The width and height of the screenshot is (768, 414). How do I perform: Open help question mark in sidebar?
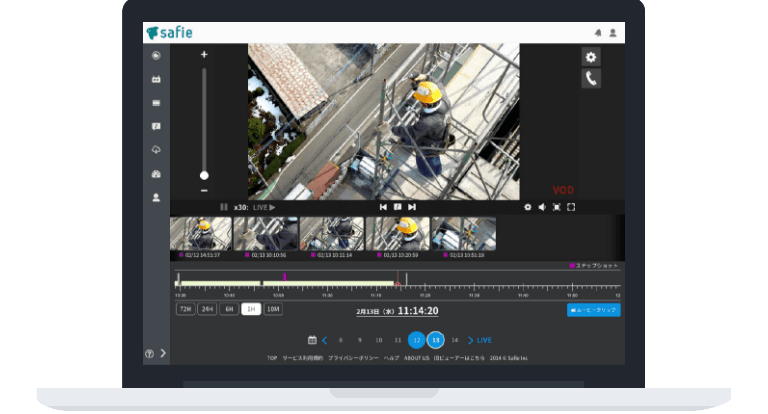coord(150,353)
